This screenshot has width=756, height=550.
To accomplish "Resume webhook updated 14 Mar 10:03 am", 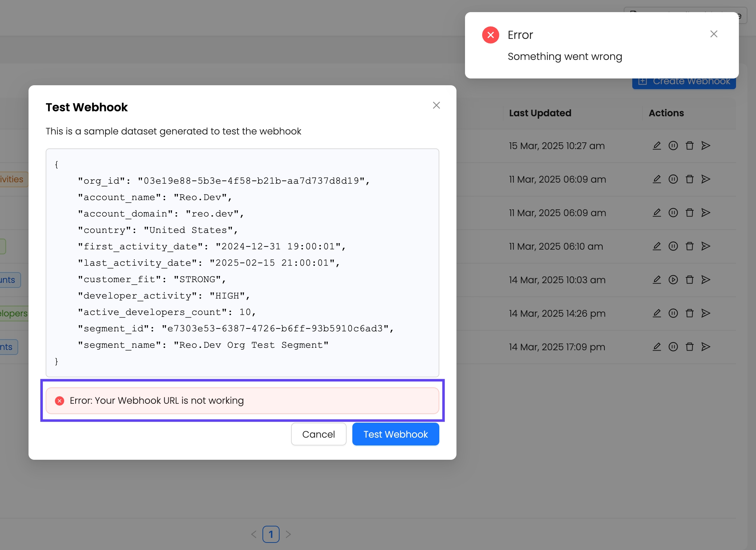I will pos(673,280).
